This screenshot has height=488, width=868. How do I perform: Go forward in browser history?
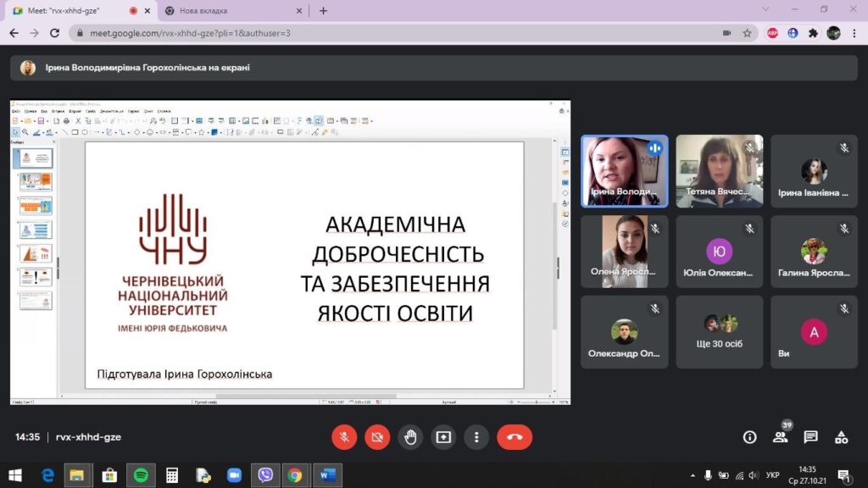pyautogui.click(x=34, y=33)
